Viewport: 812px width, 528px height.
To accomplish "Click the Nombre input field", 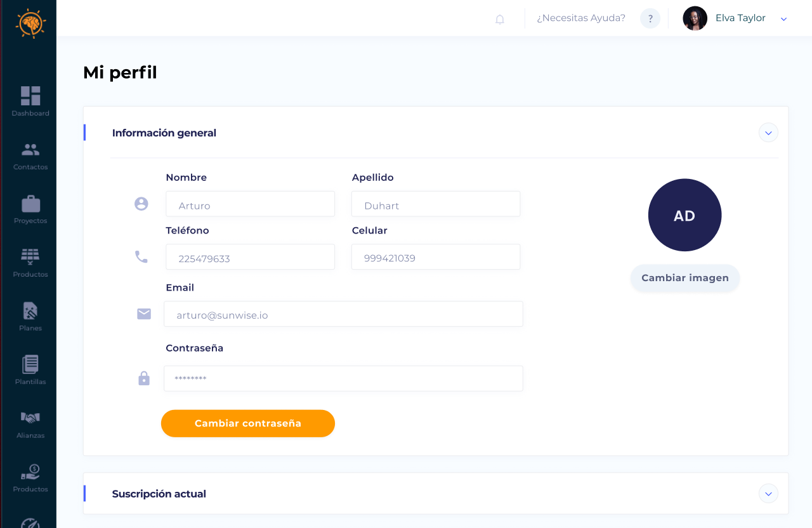I will click(250, 204).
